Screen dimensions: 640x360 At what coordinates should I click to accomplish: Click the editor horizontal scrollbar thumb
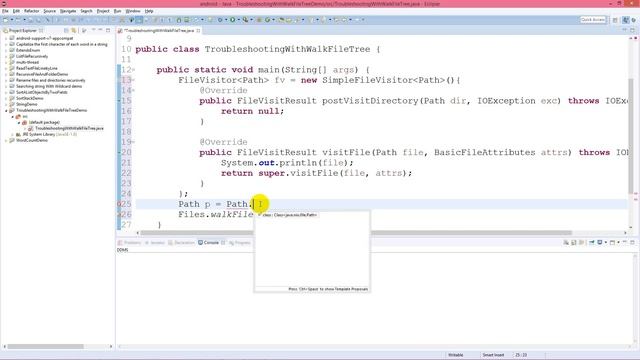coord(356,233)
